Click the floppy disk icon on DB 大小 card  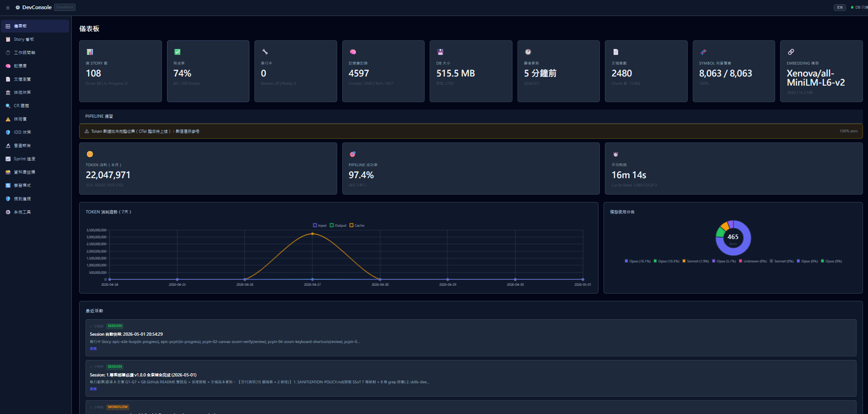click(x=440, y=52)
